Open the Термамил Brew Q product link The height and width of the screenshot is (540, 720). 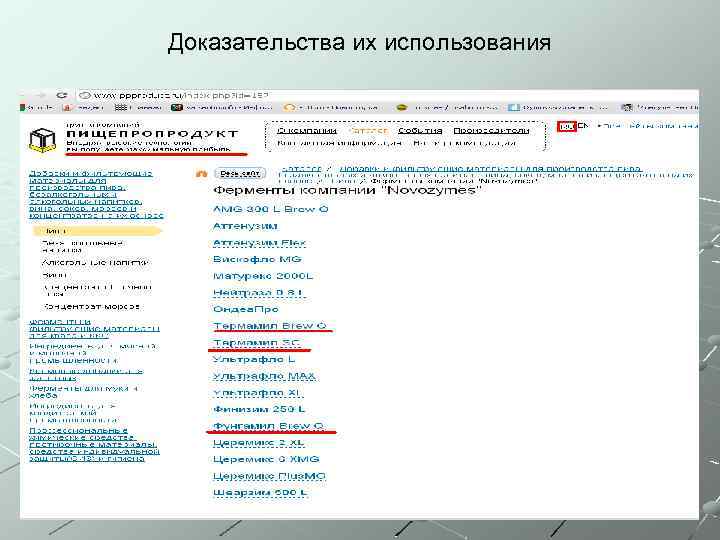270,326
